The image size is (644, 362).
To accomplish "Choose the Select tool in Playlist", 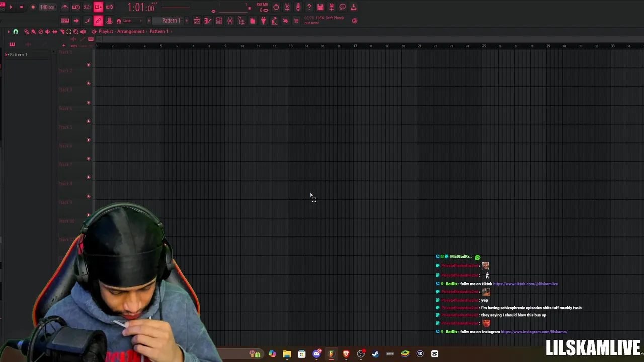I will (69, 31).
